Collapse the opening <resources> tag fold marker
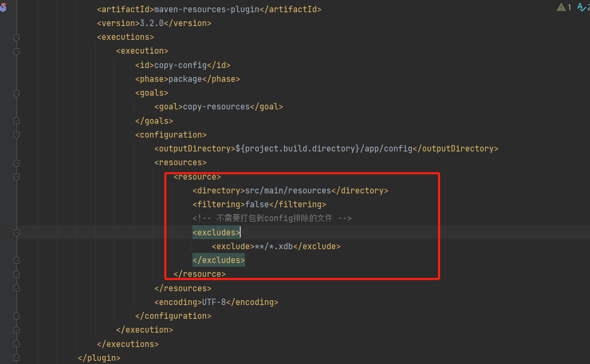The width and height of the screenshot is (590, 364). coord(16,163)
